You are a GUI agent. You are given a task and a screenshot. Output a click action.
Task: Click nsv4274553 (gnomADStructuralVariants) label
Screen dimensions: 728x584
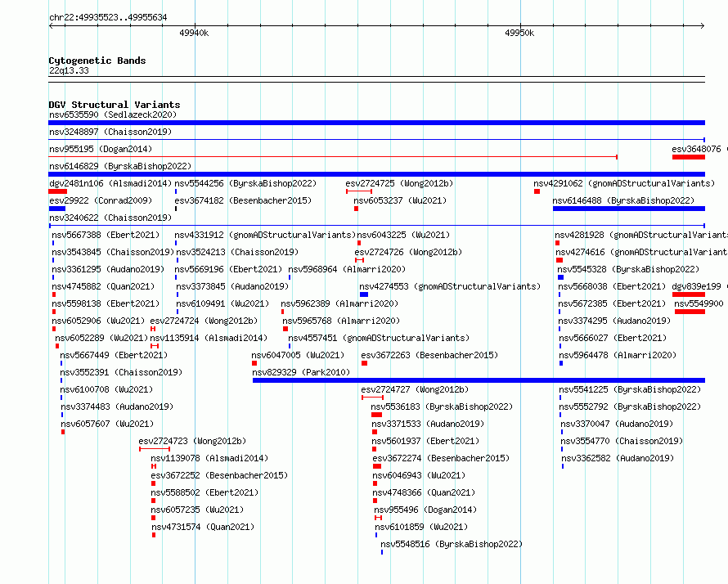(450, 286)
